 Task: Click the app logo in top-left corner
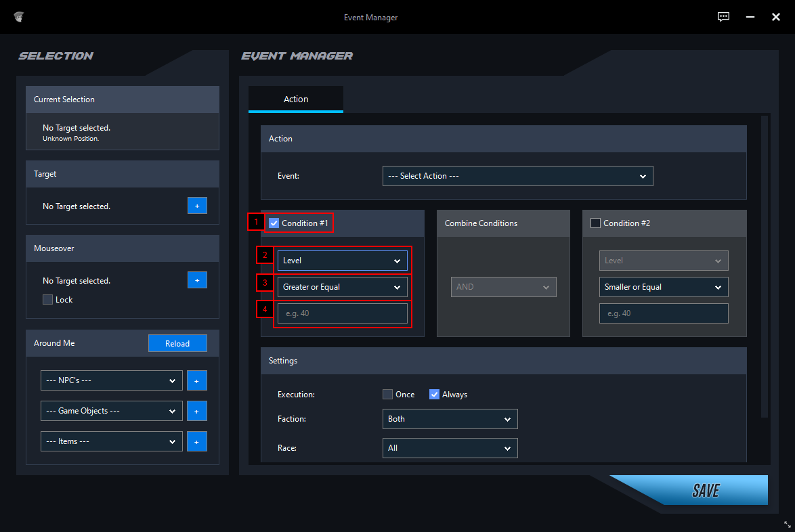[x=20, y=17]
